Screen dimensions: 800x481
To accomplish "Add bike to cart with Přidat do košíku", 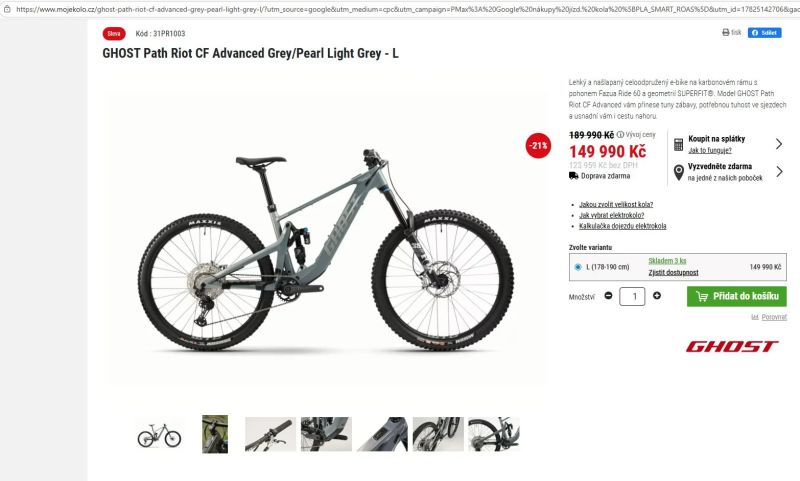I will [x=736, y=296].
